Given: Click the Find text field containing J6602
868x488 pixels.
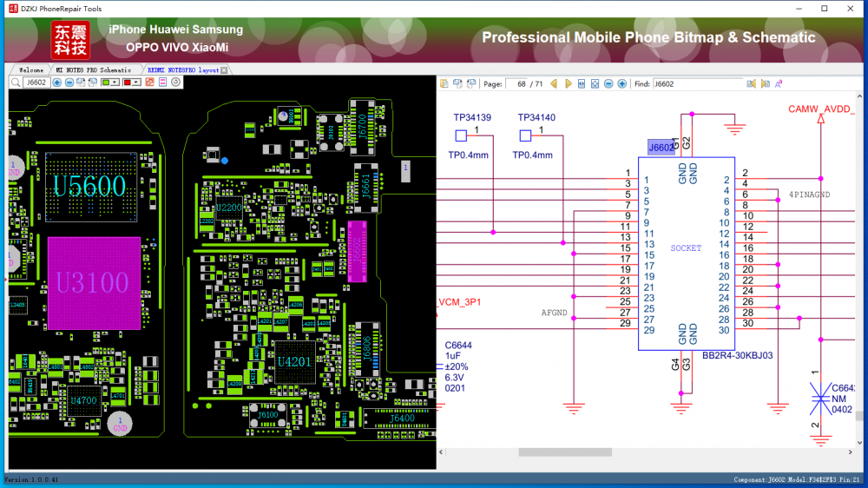Looking at the screenshot, I should 696,84.
